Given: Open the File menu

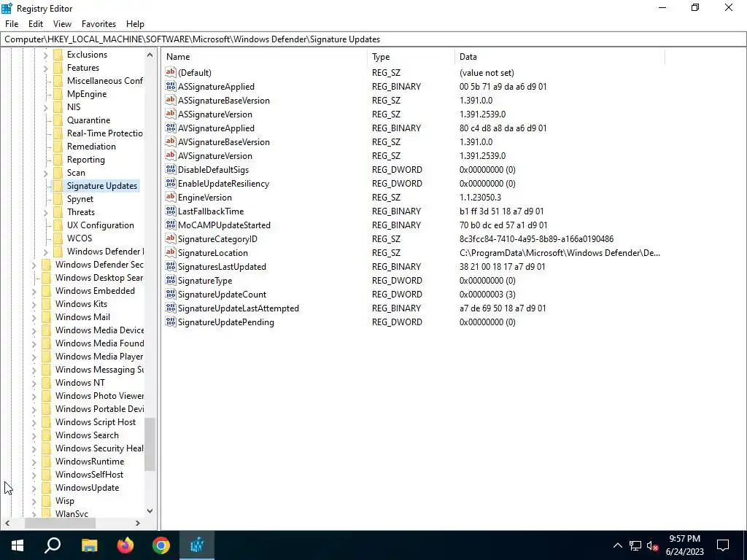Looking at the screenshot, I should 12,24.
